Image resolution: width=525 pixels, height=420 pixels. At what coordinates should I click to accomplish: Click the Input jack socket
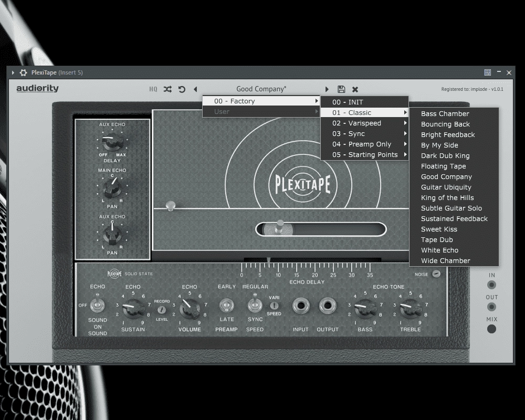coord(301,306)
